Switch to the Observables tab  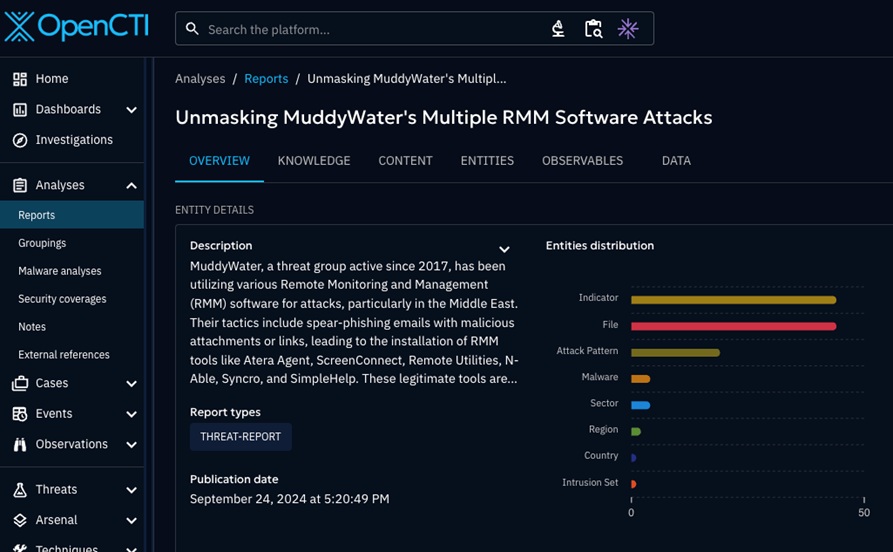click(582, 161)
